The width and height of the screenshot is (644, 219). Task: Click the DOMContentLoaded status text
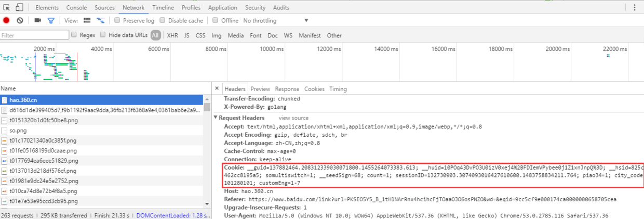tap(172, 215)
